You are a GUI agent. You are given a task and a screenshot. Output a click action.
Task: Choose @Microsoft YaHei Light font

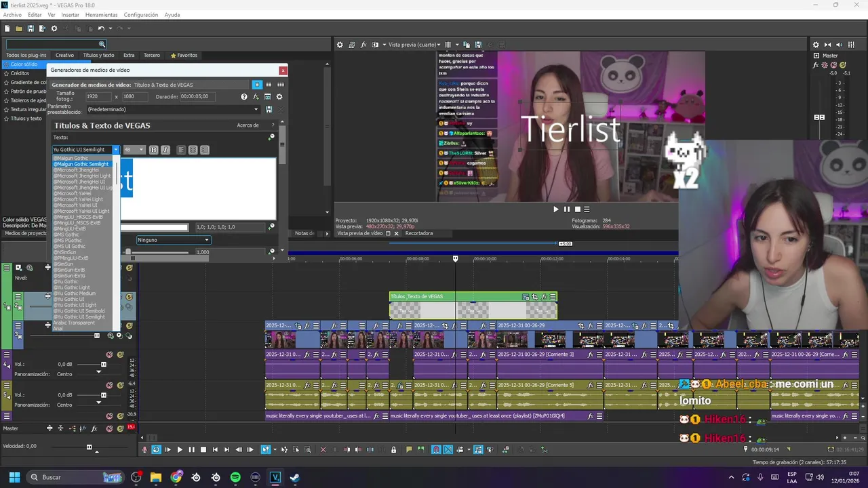click(x=79, y=199)
